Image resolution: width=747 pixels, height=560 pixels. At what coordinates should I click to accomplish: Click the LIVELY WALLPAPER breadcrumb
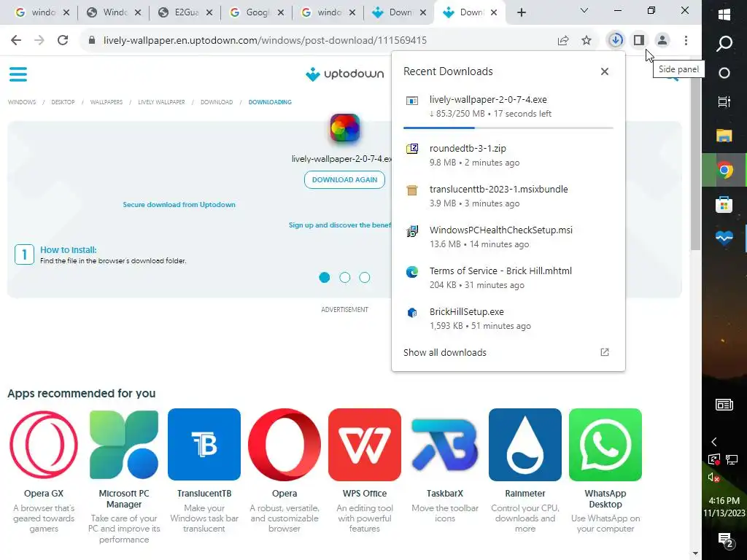tap(161, 102)
